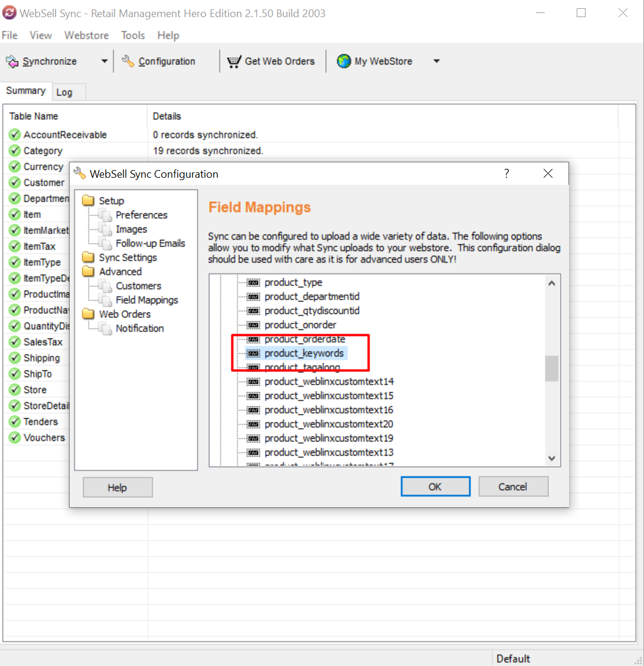The width and height of the screenshot is (644, 666).
Task: Click green check icon beside SalesTax
Action: (x=15, y=342)
